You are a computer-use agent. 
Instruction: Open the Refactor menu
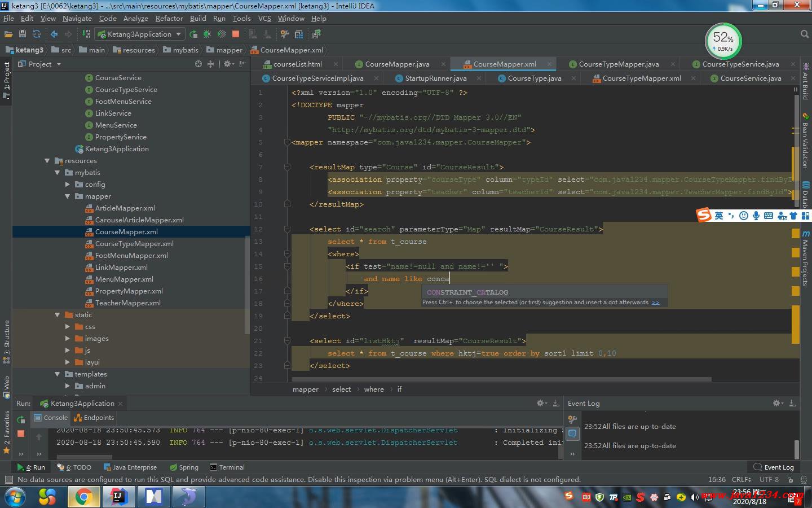click(x=169, y=18)
